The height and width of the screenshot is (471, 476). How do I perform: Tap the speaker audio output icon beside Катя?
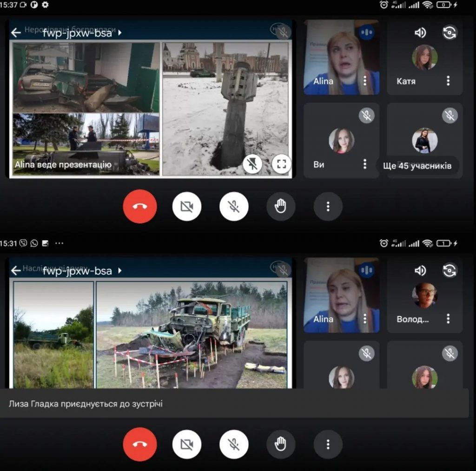pyautogui.click(x=420, y=33)
